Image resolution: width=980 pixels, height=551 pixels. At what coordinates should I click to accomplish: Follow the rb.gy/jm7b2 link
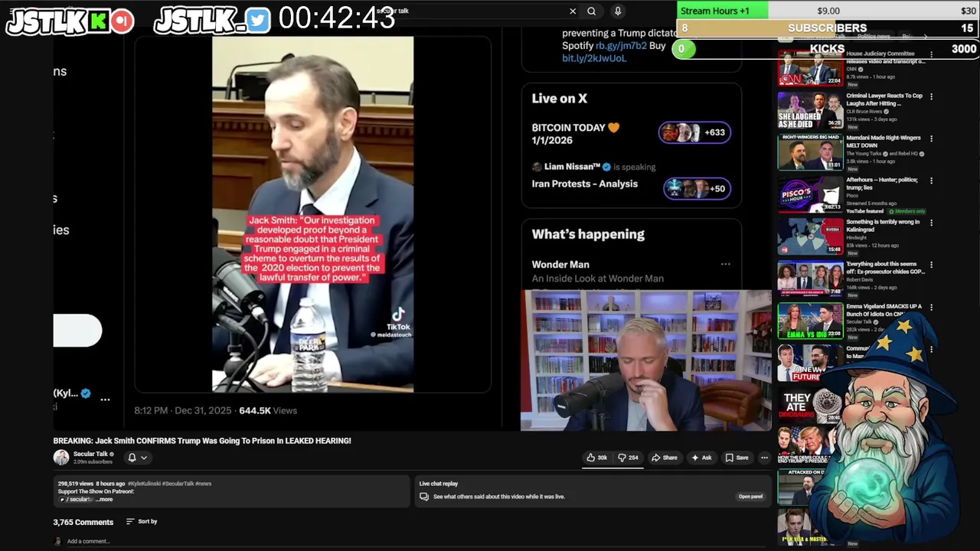pos(621,46)
